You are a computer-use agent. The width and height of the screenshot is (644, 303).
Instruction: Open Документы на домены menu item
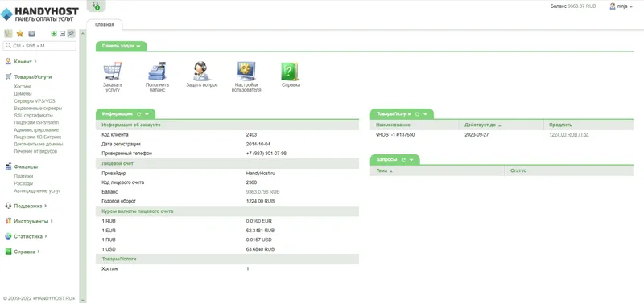point(38,144)
